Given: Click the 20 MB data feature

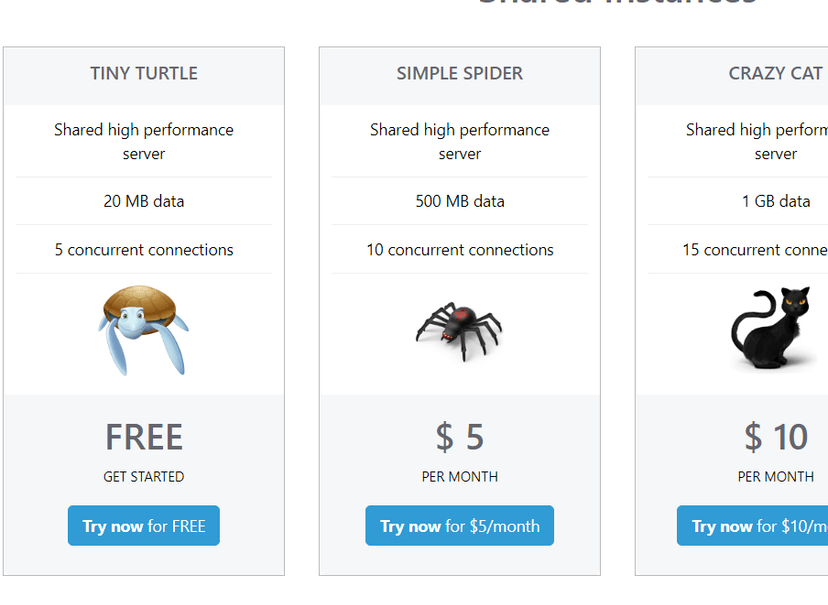Looking at the screenshot, I should pyautogui.click(x=144, y=201).
